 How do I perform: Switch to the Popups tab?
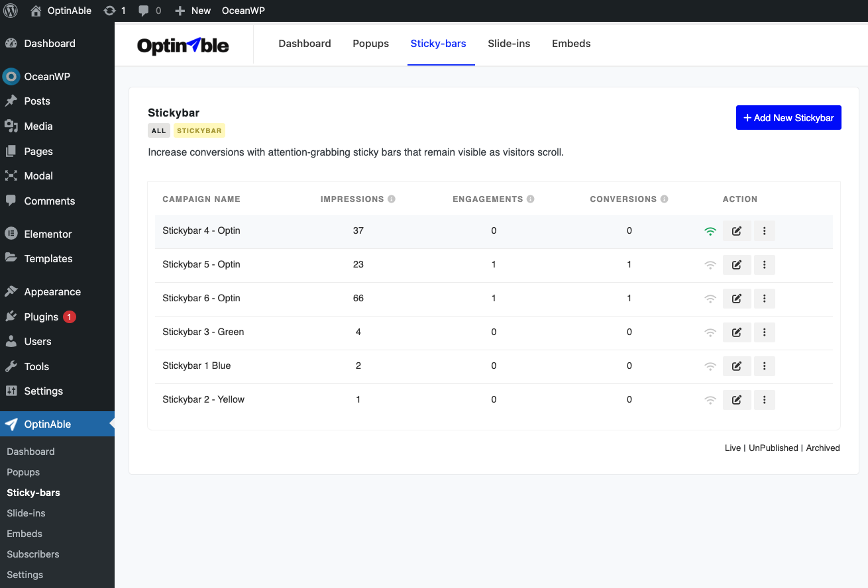pos(370,43)
